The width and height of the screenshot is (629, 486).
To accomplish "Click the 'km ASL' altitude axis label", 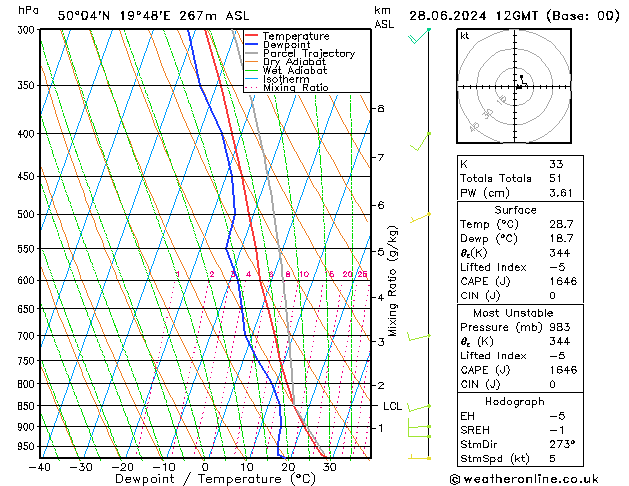I will [384, 17].
